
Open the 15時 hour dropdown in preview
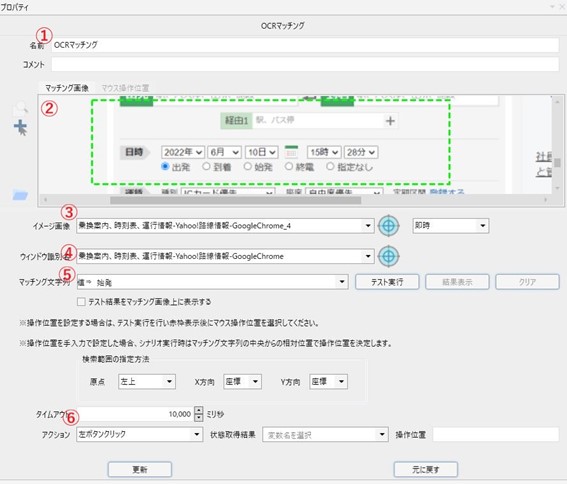324,152
